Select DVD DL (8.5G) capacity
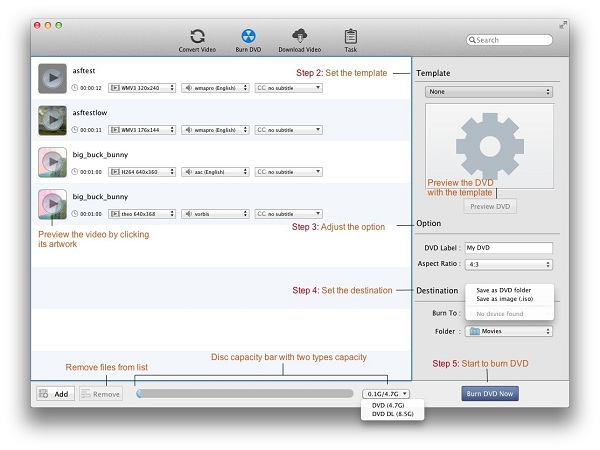 (393, 414)
